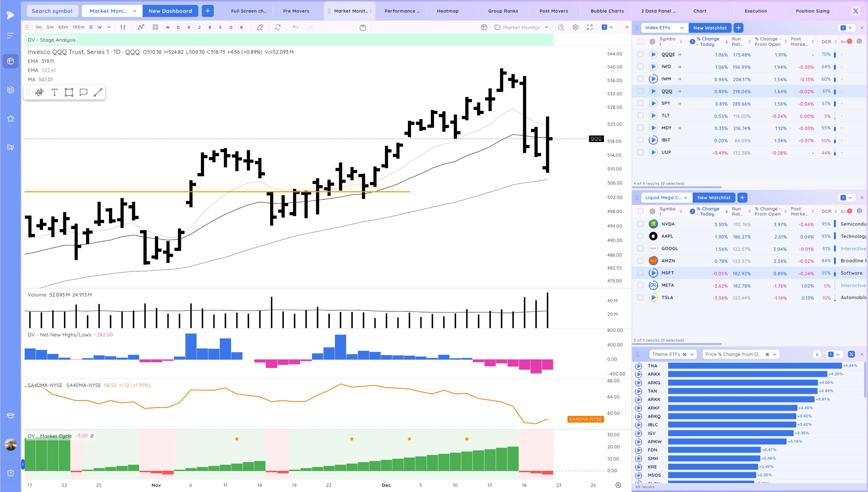Pick the callout comment tool
Image resolution: width=868 pixels, height=492 pixels.
(x=84, y=92)
